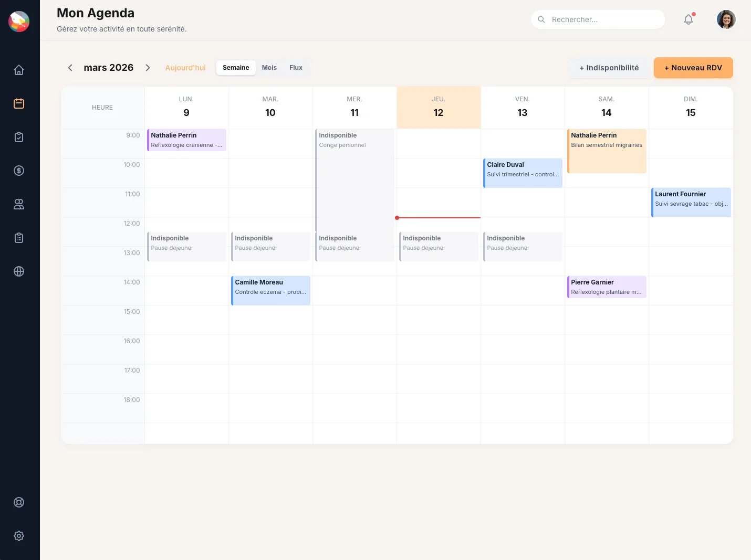Image resolution: width=751 pixels, height=560 pixels.
Task: Switch to the Flux view tab
Action: coord(296,68)
